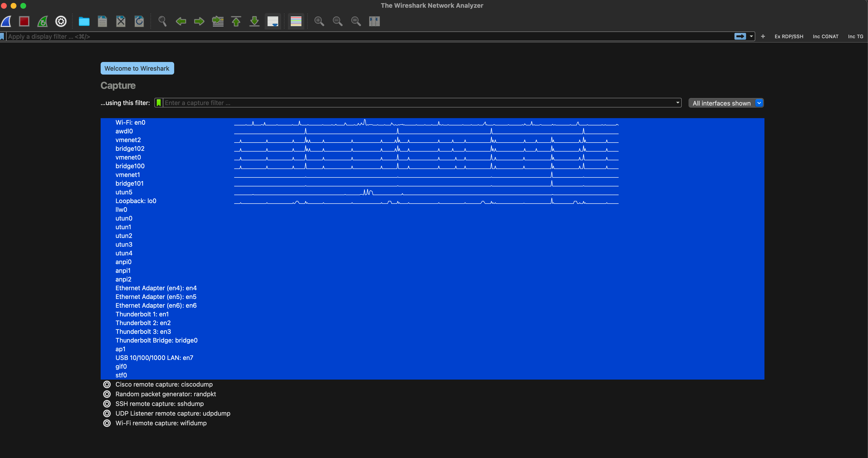The width and height of the screenshot is (868, 458).
Task: Open settings gear for Wi-Fi remote capture
Action: [107, 423]
